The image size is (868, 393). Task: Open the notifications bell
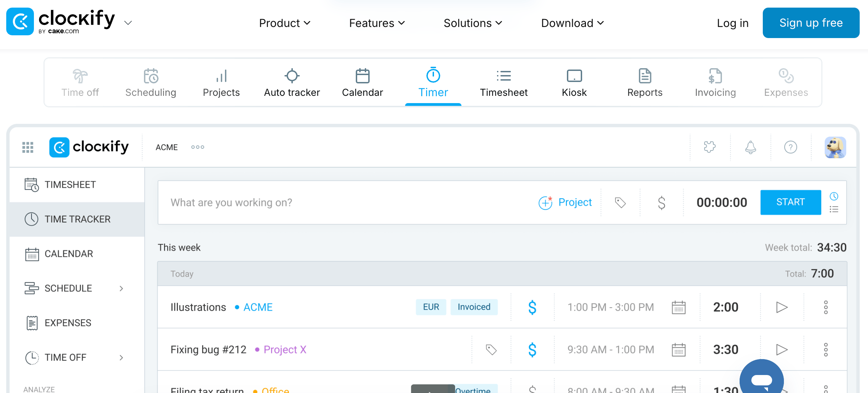pyautogui.click(x=750, y=147)
